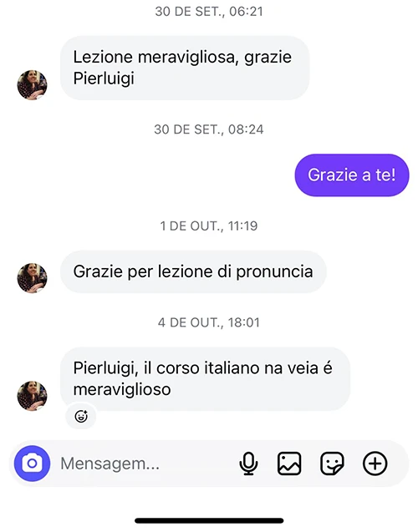Viewport: 418px width, 532px height.
Task: Click the Mensagem text input field
Action: pos(146,464)
